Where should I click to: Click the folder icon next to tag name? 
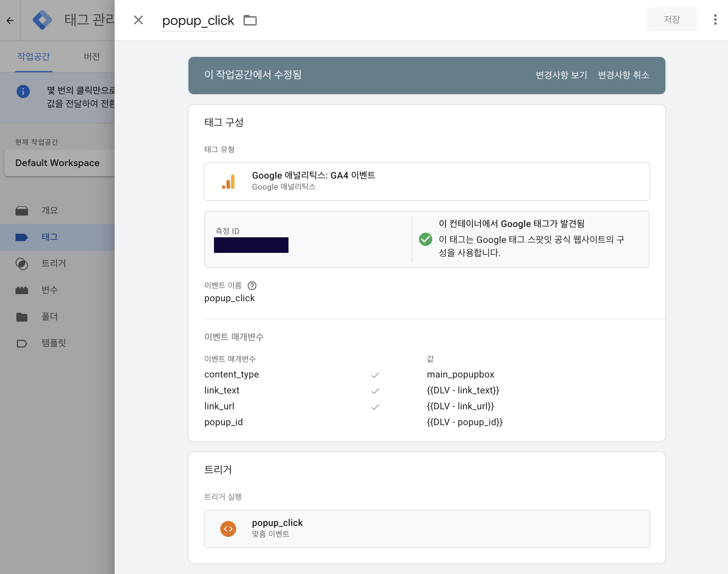click(250, 20)
